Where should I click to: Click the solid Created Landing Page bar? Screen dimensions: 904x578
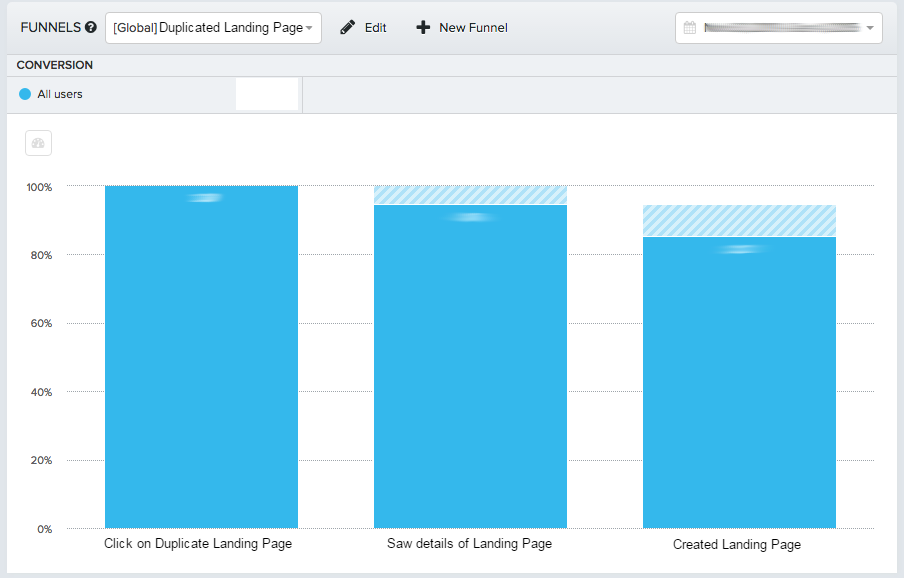click(x=739, y=383)
